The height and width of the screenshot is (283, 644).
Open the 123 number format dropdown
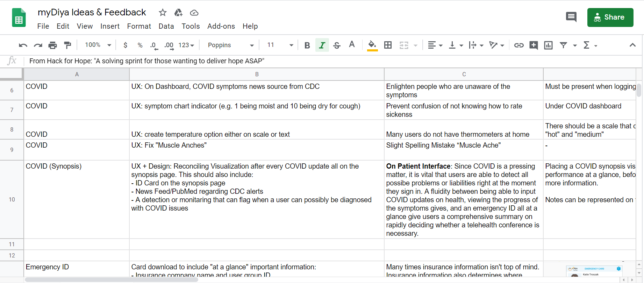pos(186,45)
